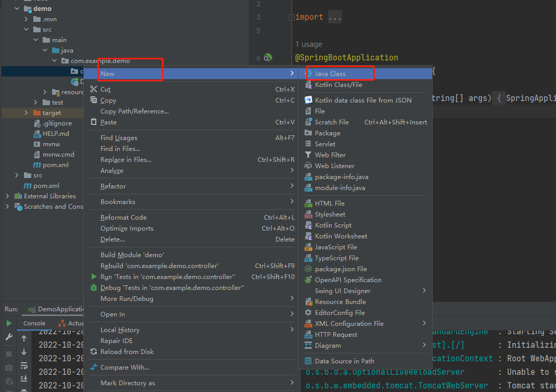This screenshot has width=556, height=392.
Task: Choose Java Class from the New submenu
Action: (330, 74)
